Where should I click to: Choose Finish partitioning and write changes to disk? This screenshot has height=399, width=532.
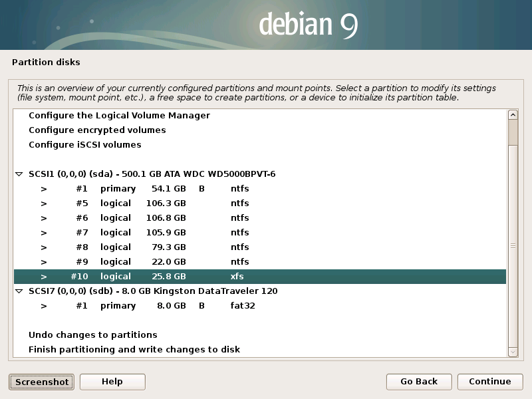coord(260,350)
